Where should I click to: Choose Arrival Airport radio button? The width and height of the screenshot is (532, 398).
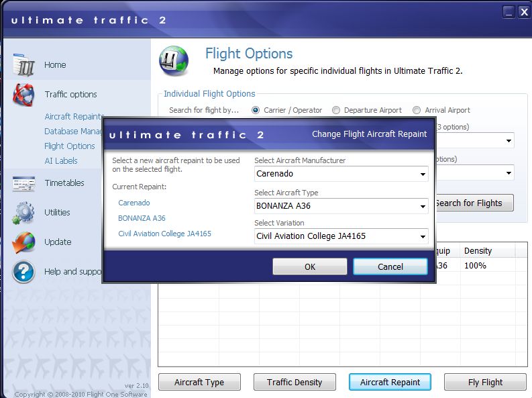tap(417, 110)
